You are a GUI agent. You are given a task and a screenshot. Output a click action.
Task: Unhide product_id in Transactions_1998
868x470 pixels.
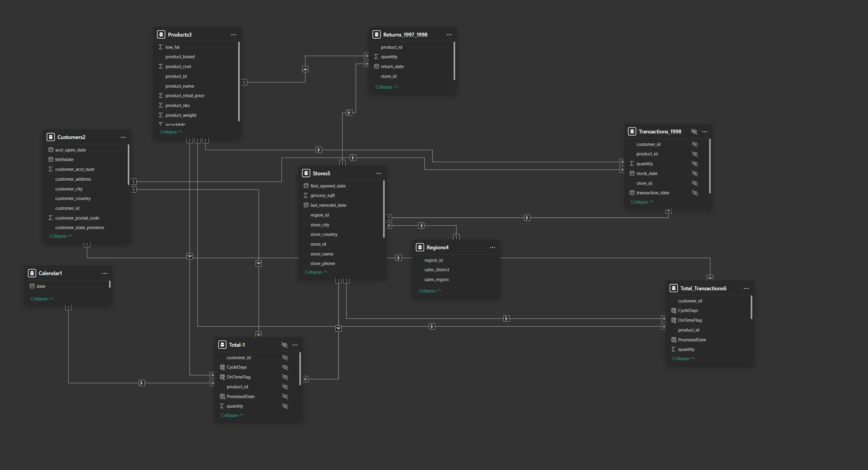pos(694,154)
